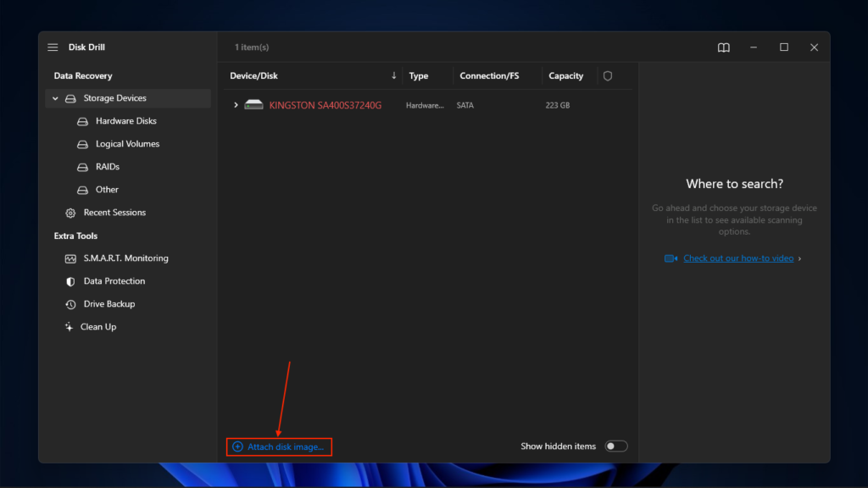Collapse the Storage Devices tree
The image size is (868, 488).
pyautogui.click(x=55, y=97)
